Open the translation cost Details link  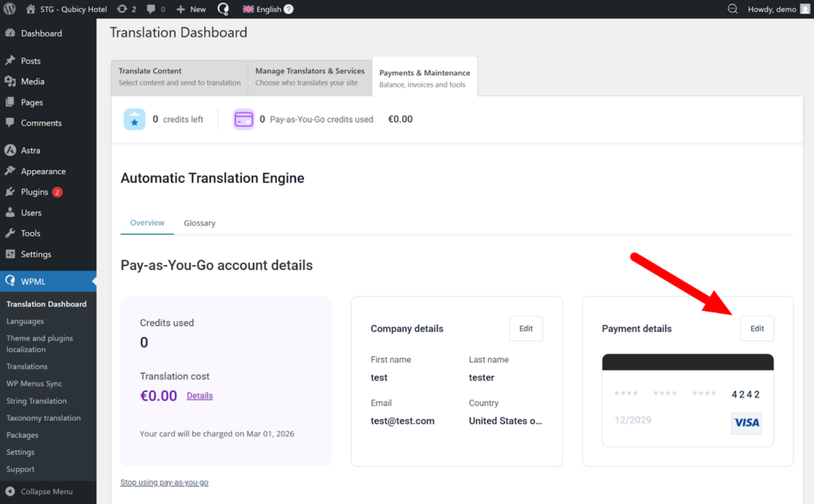coord(200,395)
